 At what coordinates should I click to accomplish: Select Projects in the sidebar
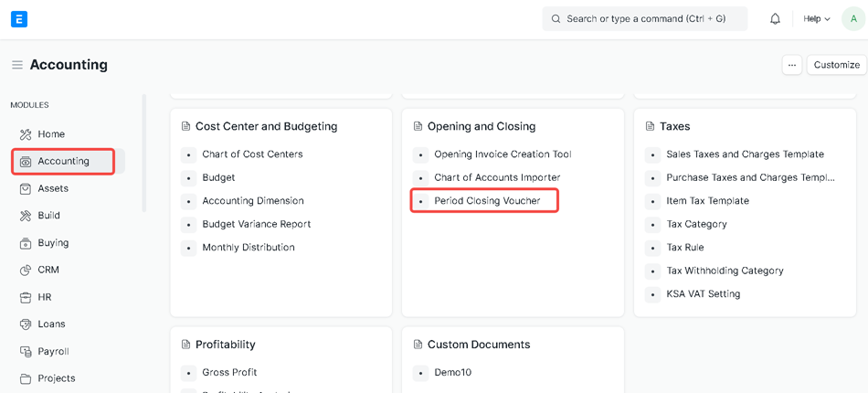pos(56,378)
